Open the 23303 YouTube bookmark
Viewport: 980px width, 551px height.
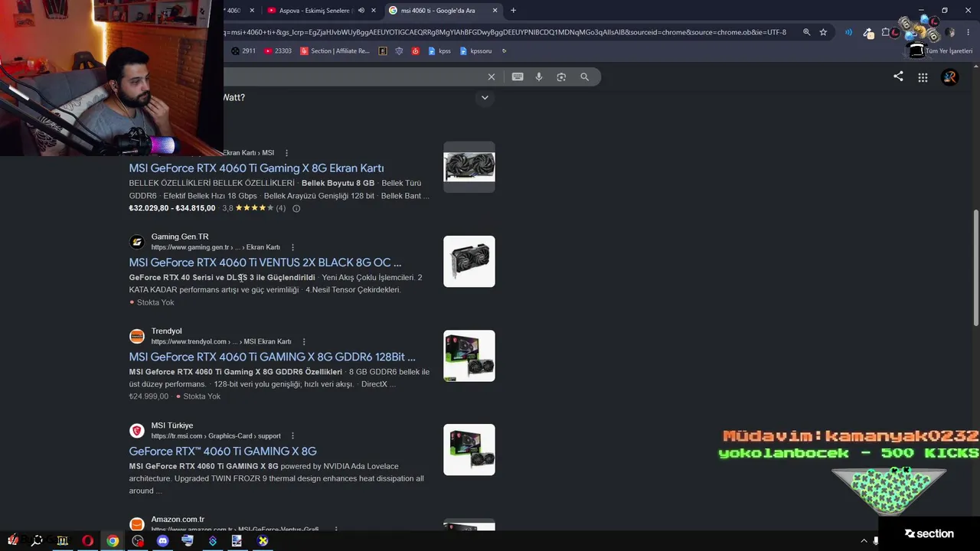pyautogui.click(x=277, y=51)
